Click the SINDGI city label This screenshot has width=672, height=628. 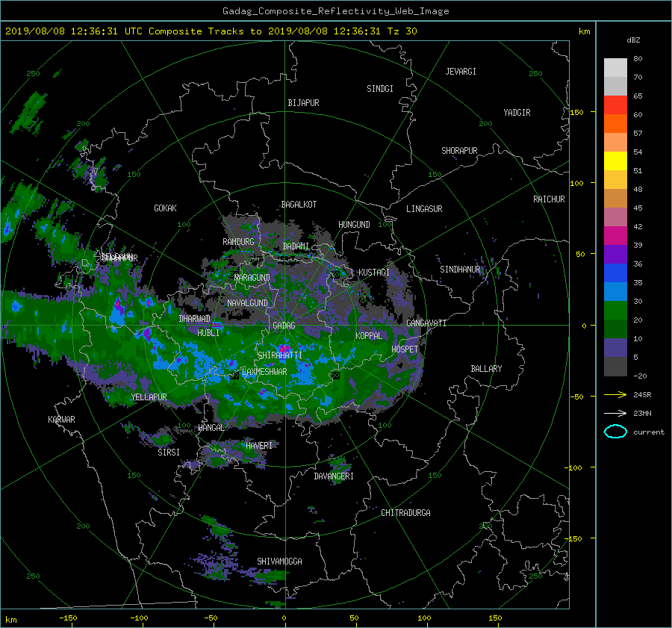[x=380, y=89]
